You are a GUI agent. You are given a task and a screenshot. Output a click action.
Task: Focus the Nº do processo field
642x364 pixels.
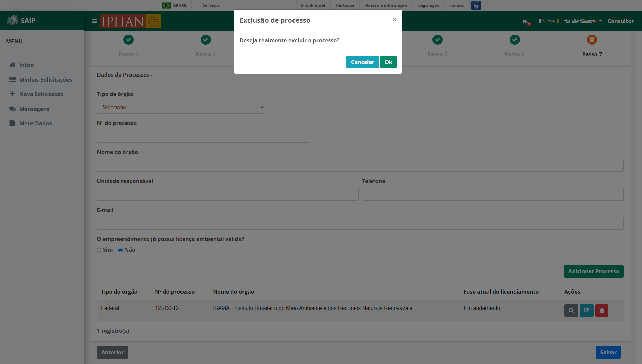[x=203, y=136]
